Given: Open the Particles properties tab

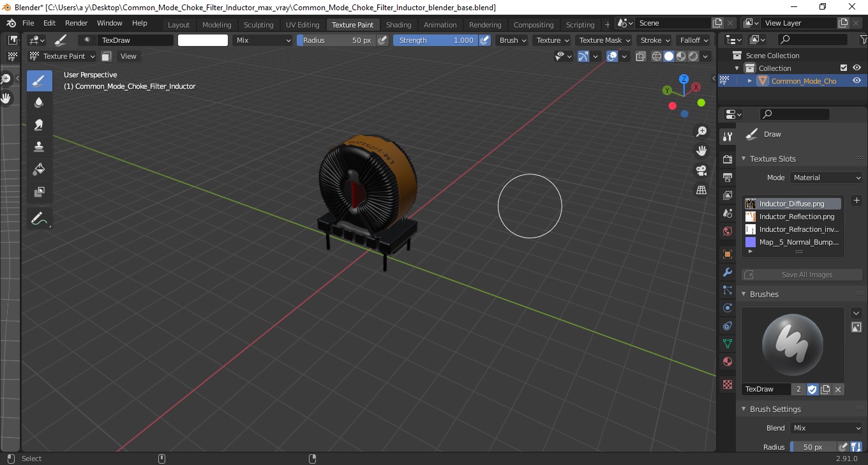Looking at the screenshot, I should tap(727, 291).
